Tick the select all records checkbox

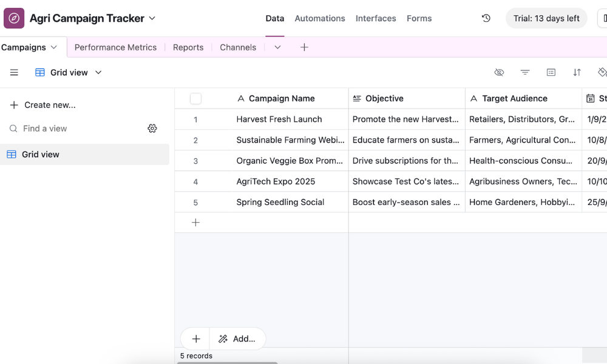tap(195, 98)
